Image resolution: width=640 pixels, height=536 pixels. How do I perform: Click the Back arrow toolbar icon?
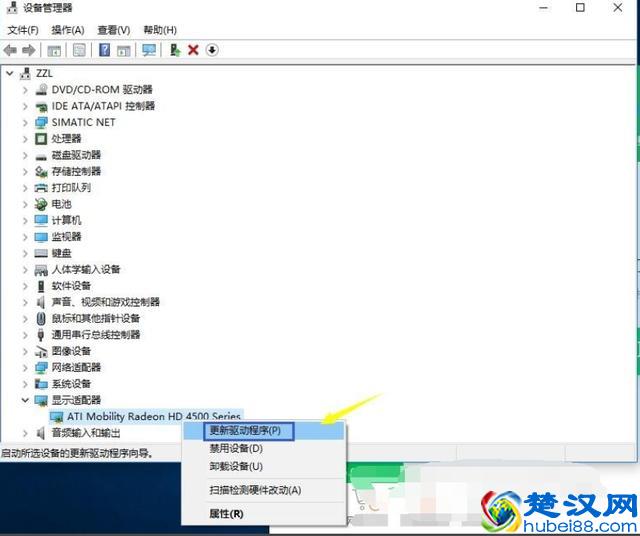pyautogui.click(x=10, y=50)
